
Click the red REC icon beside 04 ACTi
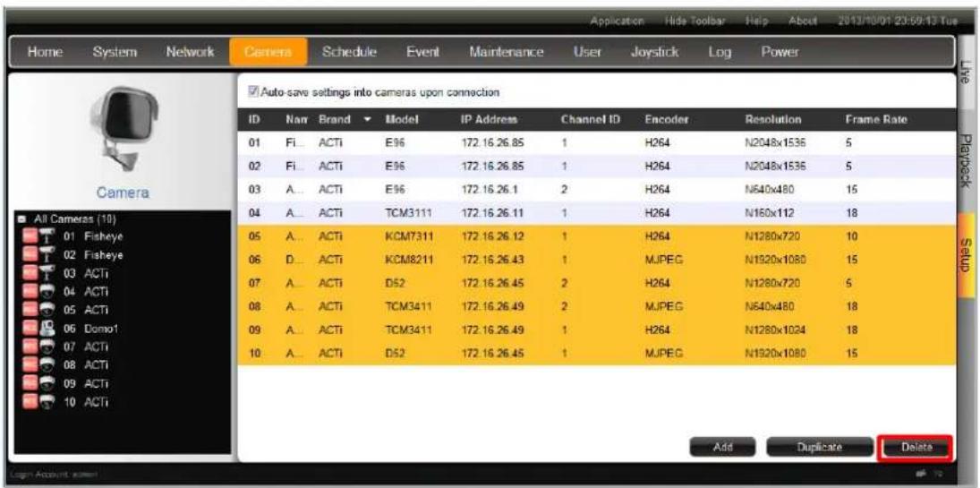(x=30, y=292)
